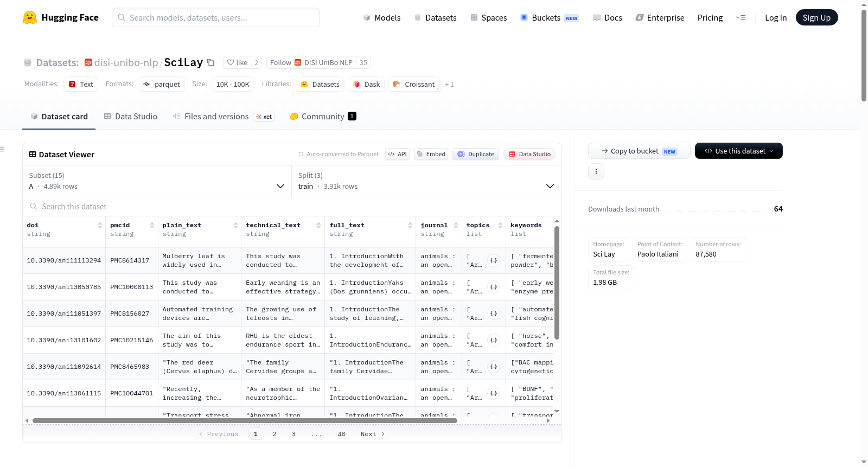Viewport: 868px width, 467px height.
Task: Open Docs in the top navigation
Action: [x=607, y=17]
